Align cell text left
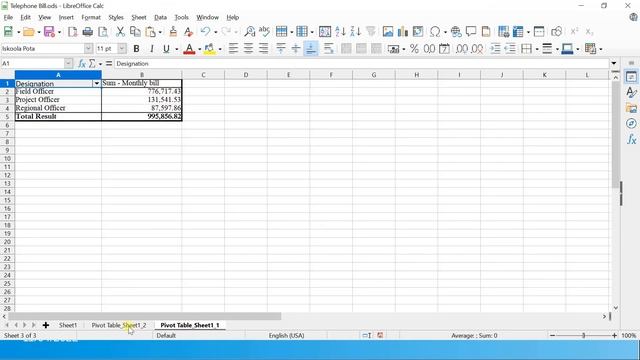Screen dimensions: 640x360 click(x=233, y=49)
